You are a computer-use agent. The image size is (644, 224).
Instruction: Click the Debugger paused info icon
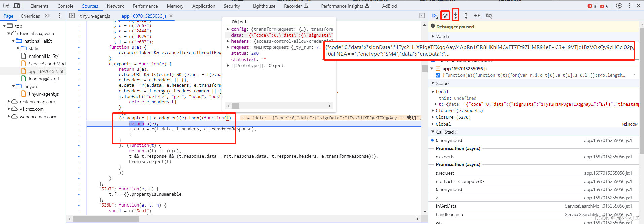433,26
